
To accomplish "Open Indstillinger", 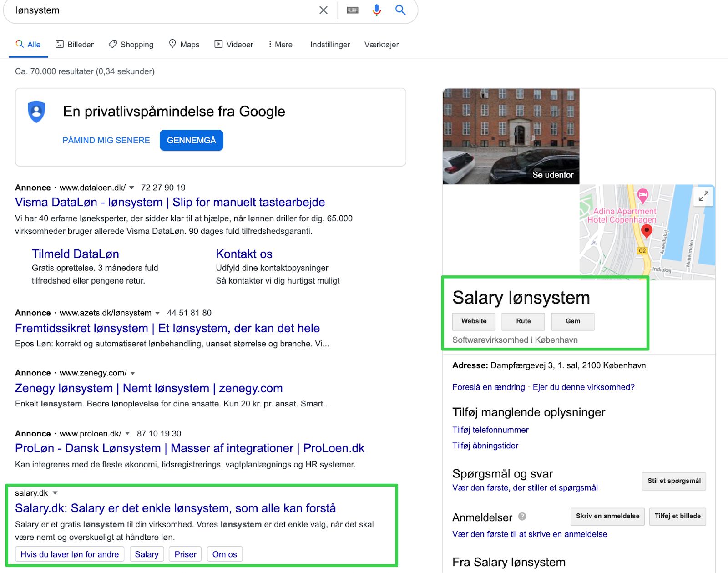I will click(330, 45).
